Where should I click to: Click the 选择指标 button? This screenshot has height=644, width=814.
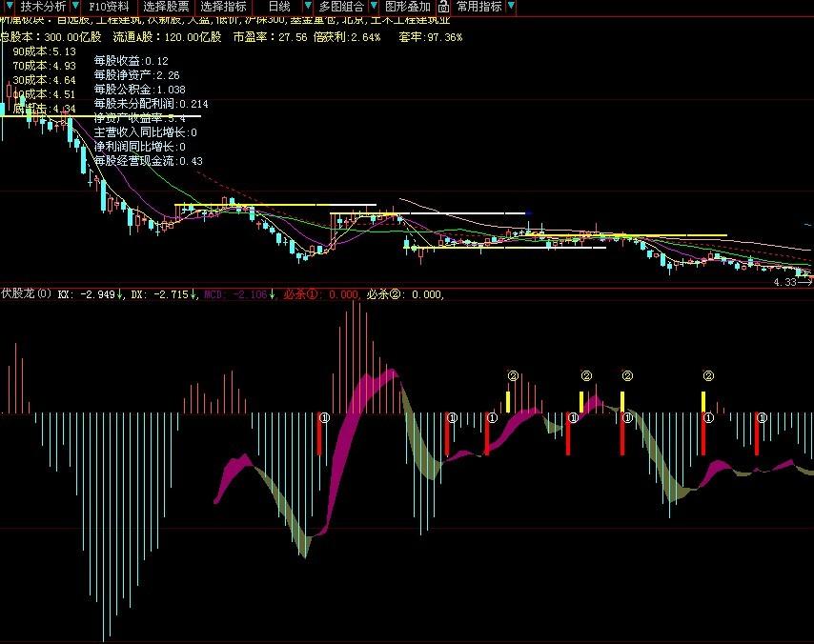tap(223, 7)
